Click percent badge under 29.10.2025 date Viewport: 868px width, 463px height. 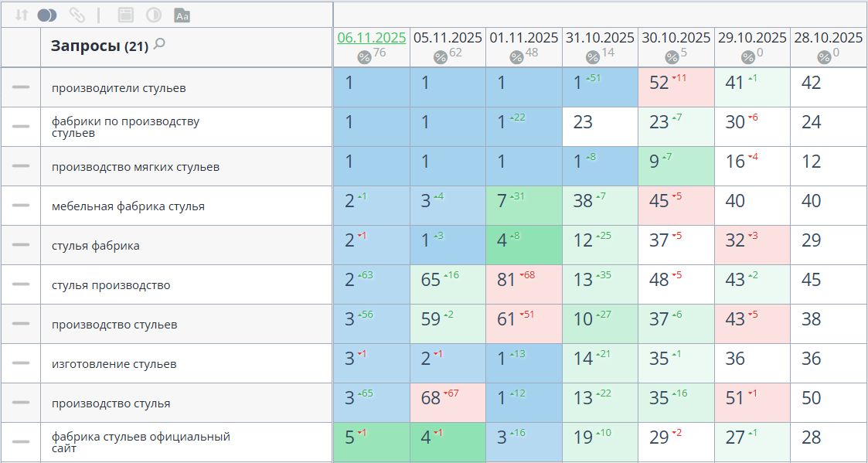tap(748, 57)
